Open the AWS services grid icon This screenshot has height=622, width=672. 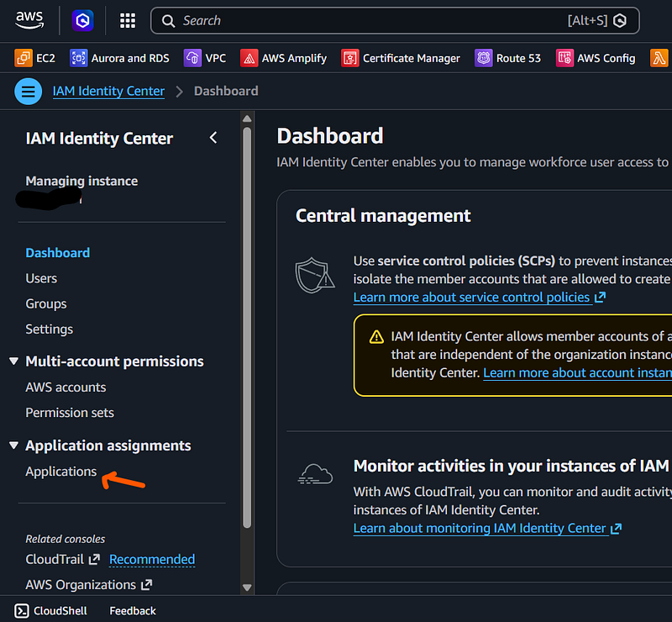(127, 20)
